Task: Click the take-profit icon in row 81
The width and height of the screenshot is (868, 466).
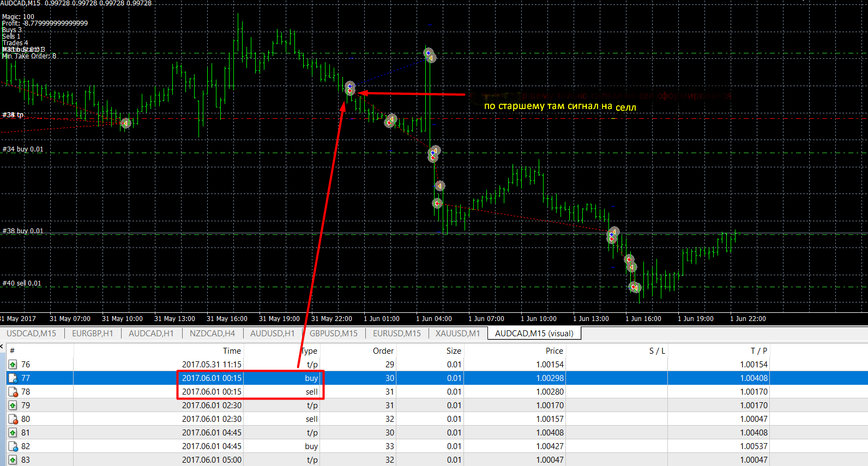Action: [x=13, y=433]
